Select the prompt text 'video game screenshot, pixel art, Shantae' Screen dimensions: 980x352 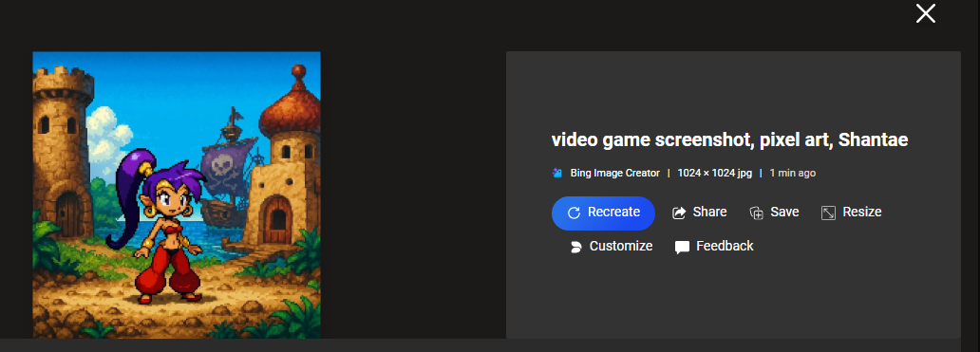729,140
